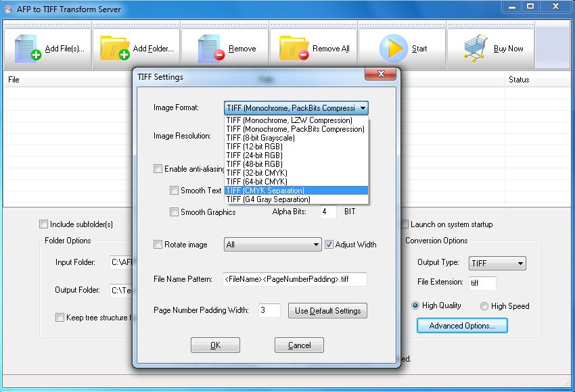Enable the anti-aliasing checkbox
This screenshot has width=575, height=392.
click(x=158, y=168)
